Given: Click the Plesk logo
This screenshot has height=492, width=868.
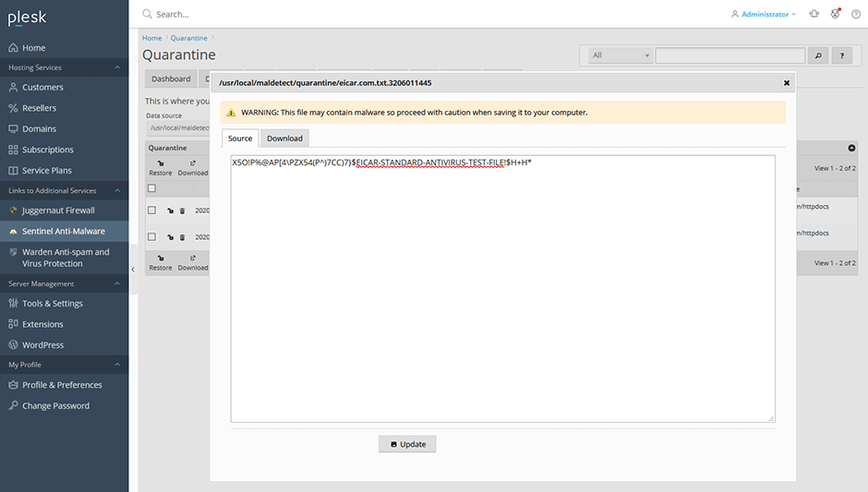Looking at the screenshot, I should point(27,18).
